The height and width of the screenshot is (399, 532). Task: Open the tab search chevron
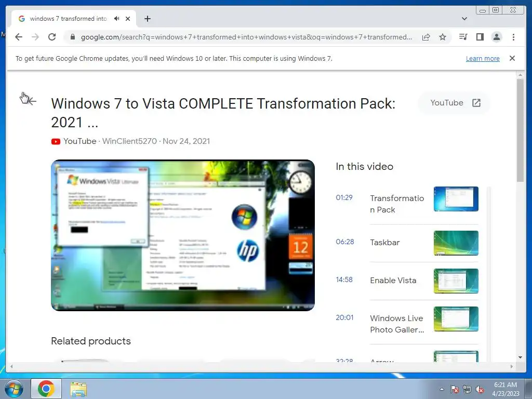[x=464, y=19]
